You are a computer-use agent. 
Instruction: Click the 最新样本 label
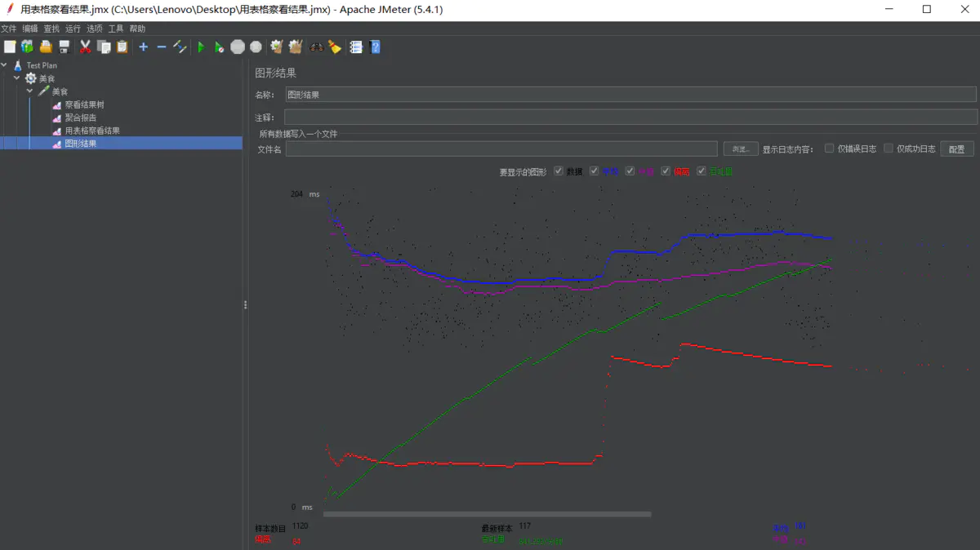point(497,528)
